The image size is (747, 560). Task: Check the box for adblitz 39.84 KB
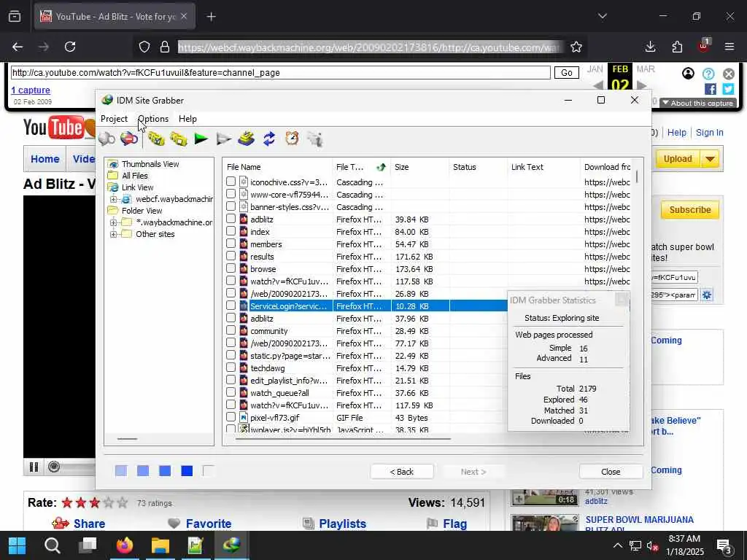tap(231, 219)
